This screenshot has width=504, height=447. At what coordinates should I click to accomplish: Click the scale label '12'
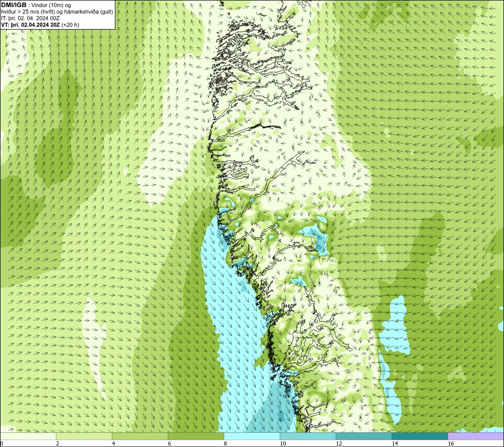[x=339, y=443]
